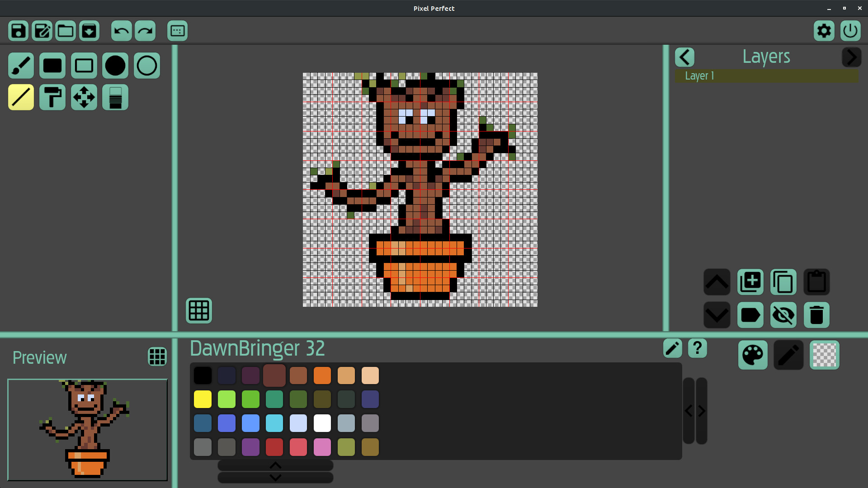Pick the paint roller fill tool
The height and width of the screenshot is (488, 868).
click(52, 97)
